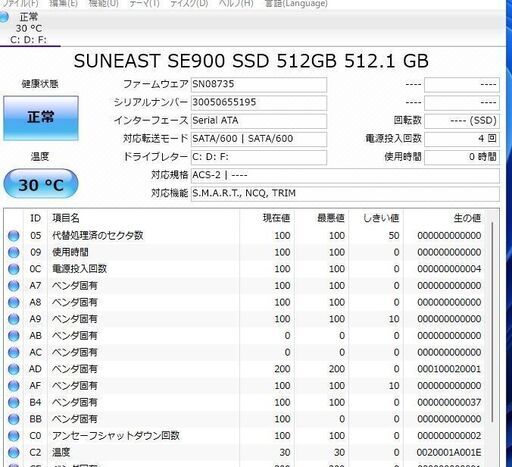Click raw value 000000000037 in B4 row
512x467 pixels.
click(x=449, y=403)
